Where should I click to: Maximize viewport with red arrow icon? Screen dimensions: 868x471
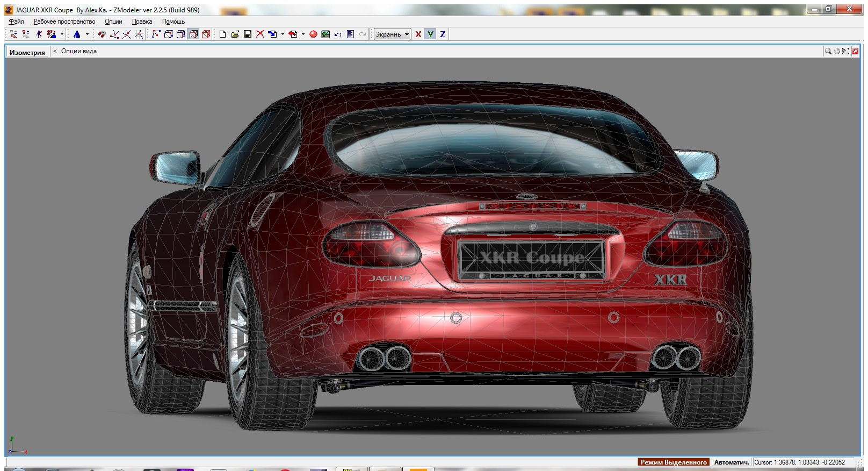pos(855,51)
